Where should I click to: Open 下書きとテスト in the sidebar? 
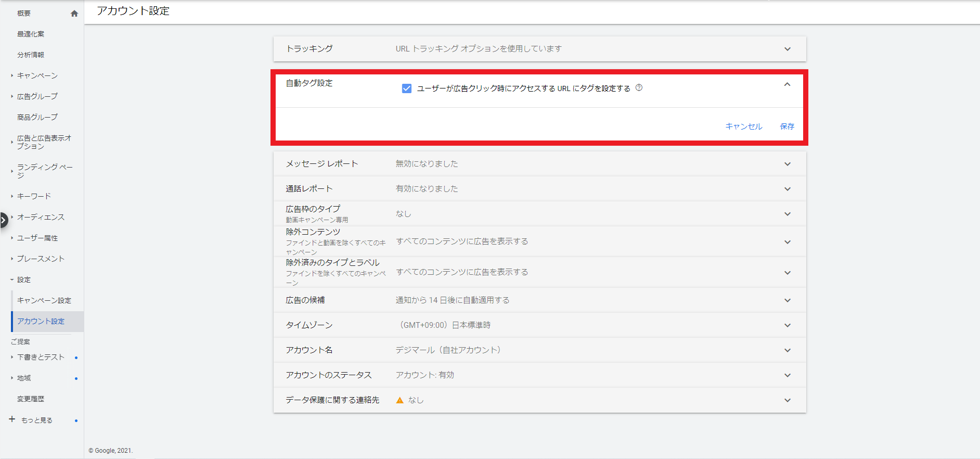tap(41, 357)
